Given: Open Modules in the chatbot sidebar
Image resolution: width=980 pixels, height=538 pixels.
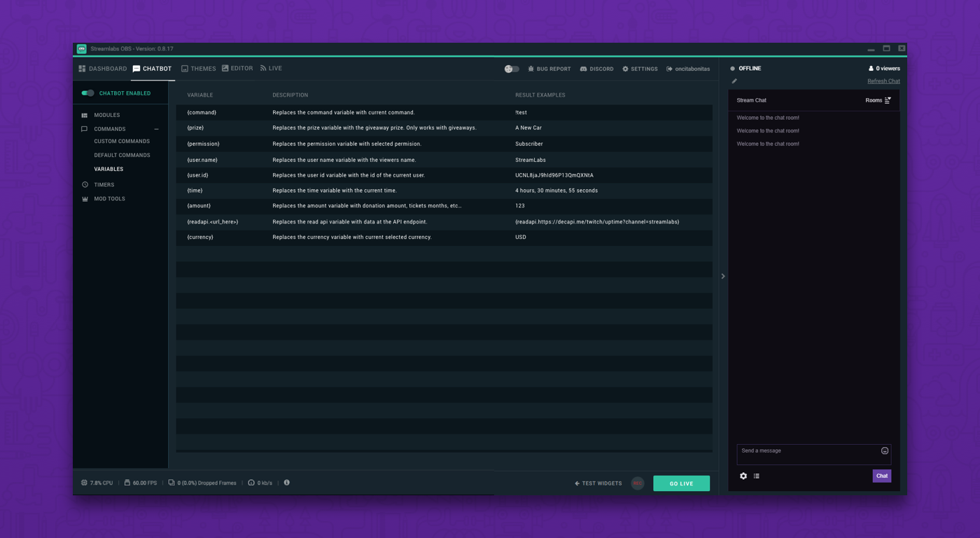Looking at the screenshot, I should (106, 115).
